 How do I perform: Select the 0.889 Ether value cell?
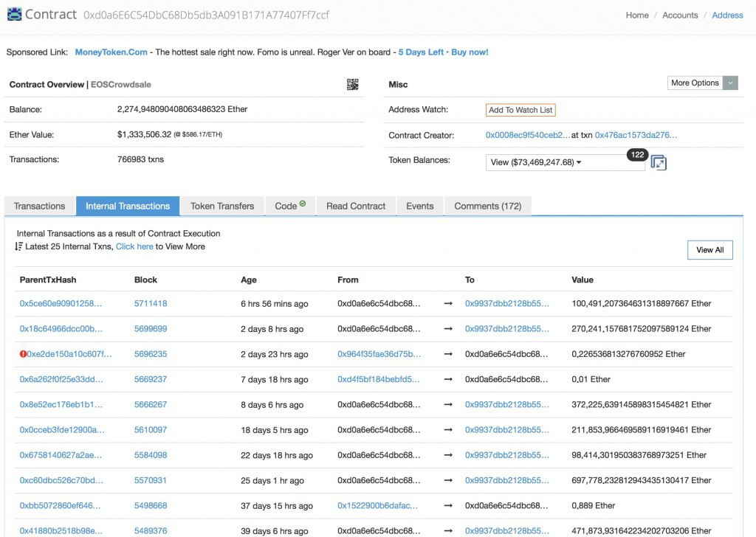[x=593, y=506]
